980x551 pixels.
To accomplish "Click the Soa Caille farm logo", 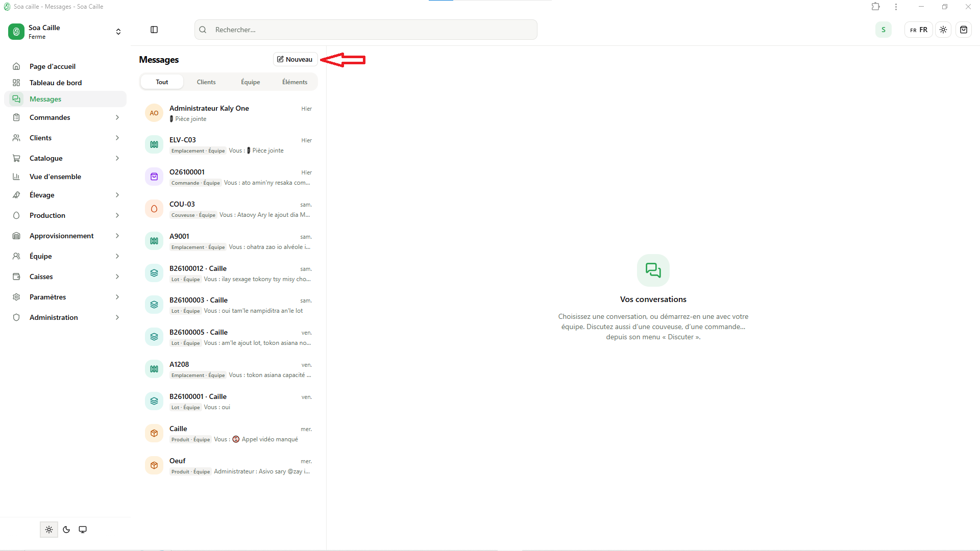I will 16,32.
